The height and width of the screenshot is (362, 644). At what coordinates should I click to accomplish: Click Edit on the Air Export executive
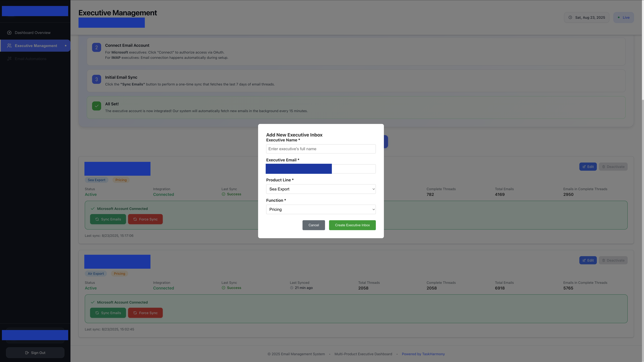pos(588,260)
